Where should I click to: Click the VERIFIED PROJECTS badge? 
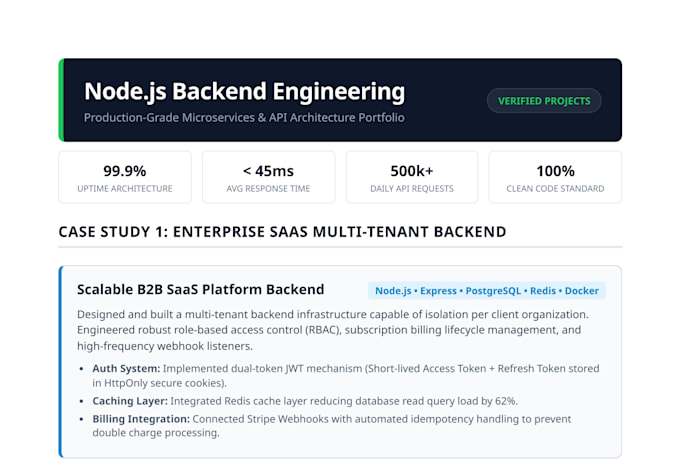click(x=544, y=101)
